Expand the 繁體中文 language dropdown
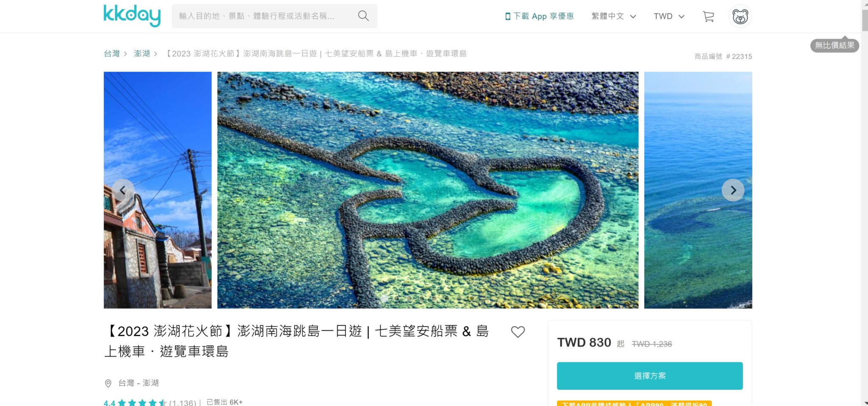The image size is (868, 406). 614,16
